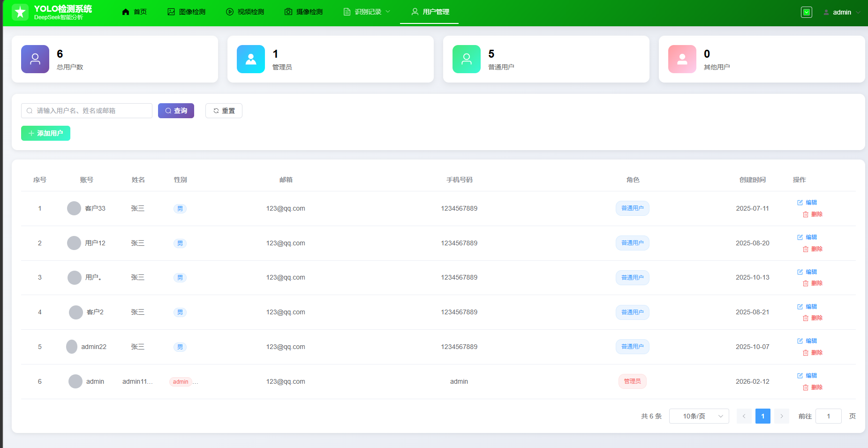Click the red admin gender tag in row 6
This screenshot has height=448, width=868.
(181, 382)
